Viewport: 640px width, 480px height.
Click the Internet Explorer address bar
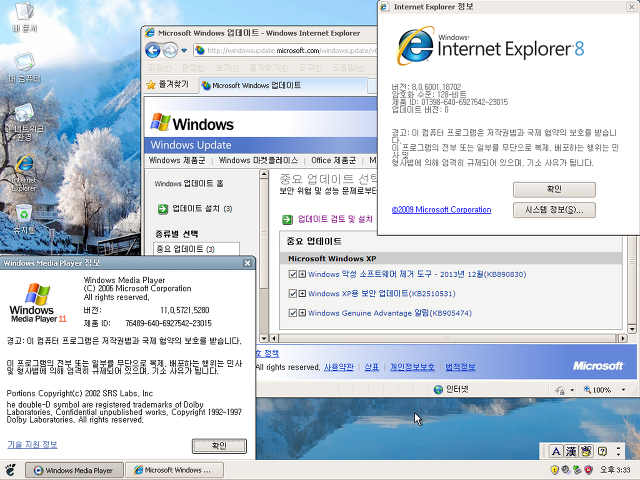(286, 51)
